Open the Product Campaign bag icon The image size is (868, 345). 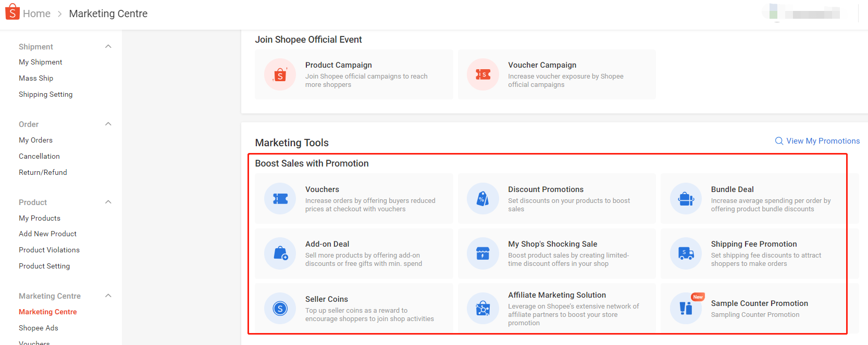click(280, 74)
